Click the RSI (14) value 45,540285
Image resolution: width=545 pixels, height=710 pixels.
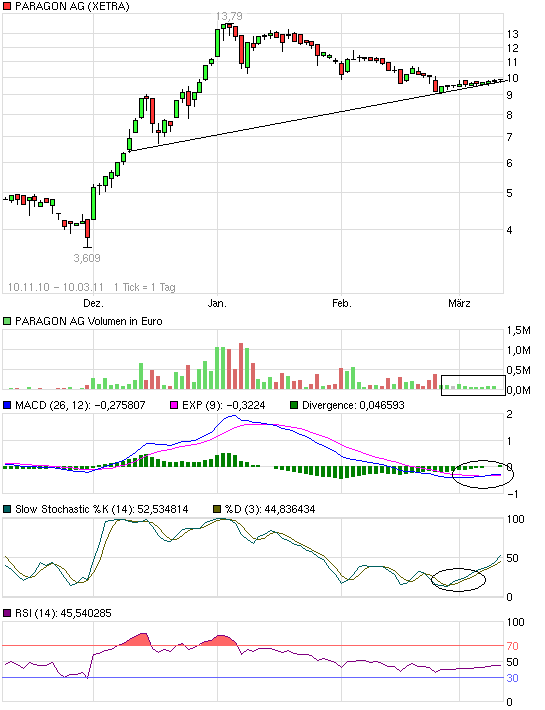86,613
